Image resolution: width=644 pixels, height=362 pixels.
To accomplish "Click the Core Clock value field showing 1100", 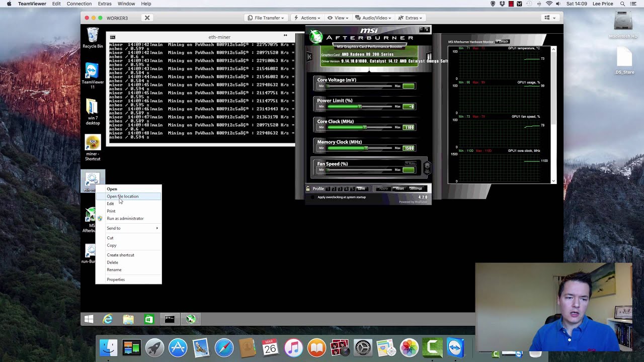I will tap(409, 127).
